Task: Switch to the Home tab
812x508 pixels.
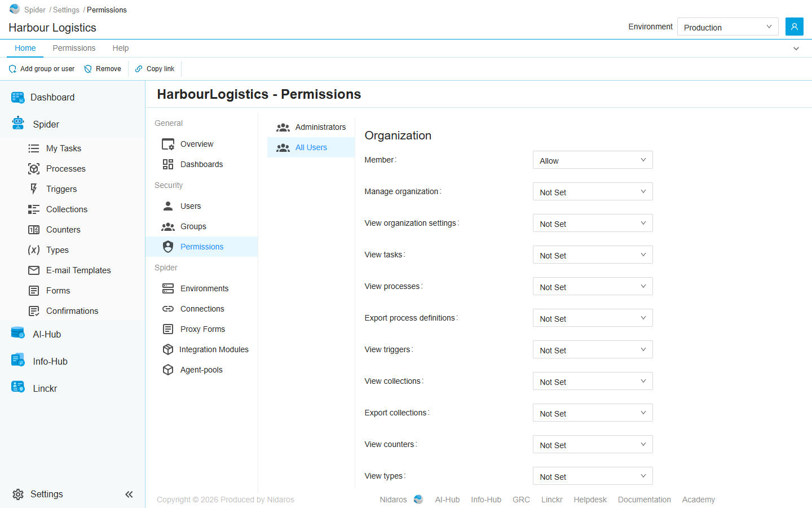Action: pos(25,48)
